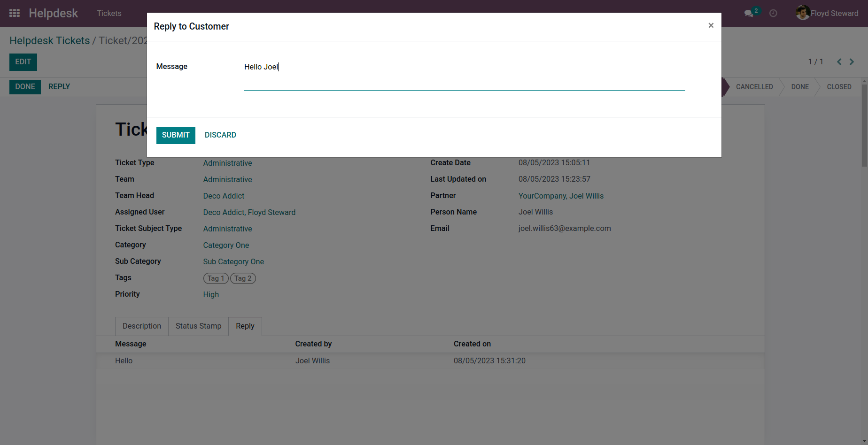Click the Edit button
The width and height of the screenshot is (868, 445).
click(x=23, y=62)
